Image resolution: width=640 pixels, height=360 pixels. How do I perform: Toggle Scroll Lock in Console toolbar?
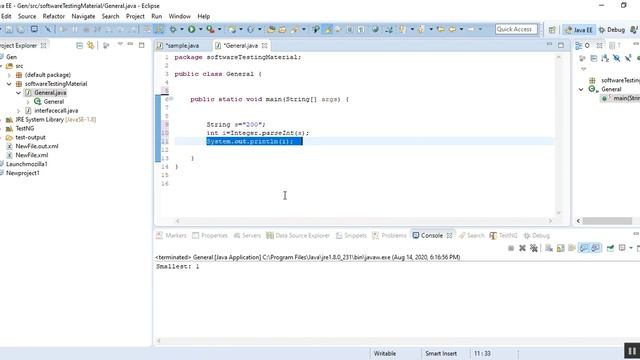click(560, 248)
